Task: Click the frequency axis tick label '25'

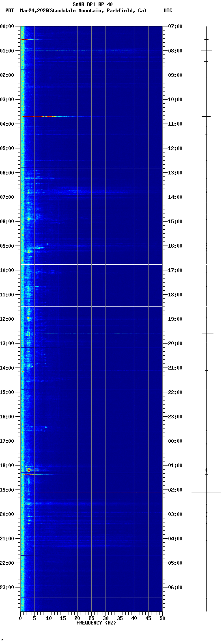Action: [91, 618]
